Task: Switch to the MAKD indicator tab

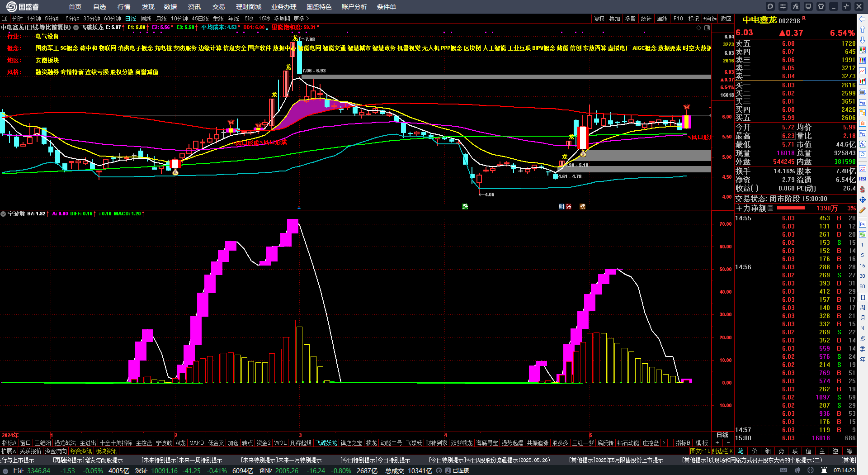Action: click(197, 443)
